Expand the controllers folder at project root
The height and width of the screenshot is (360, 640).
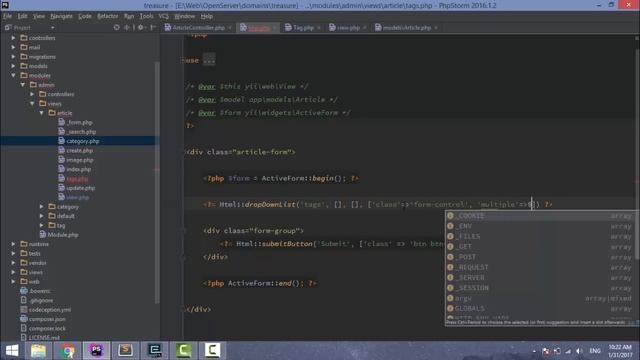[13, 38]
